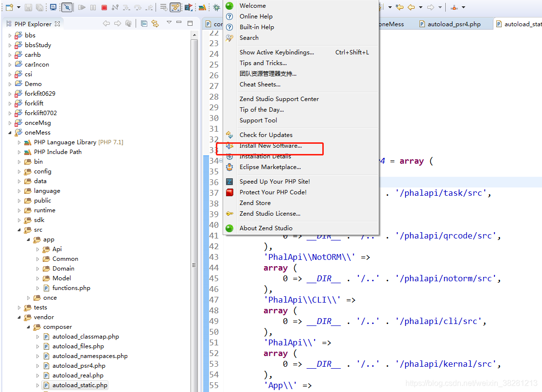Open the Pin Editor dropdown arrow

tap(464, 7)
